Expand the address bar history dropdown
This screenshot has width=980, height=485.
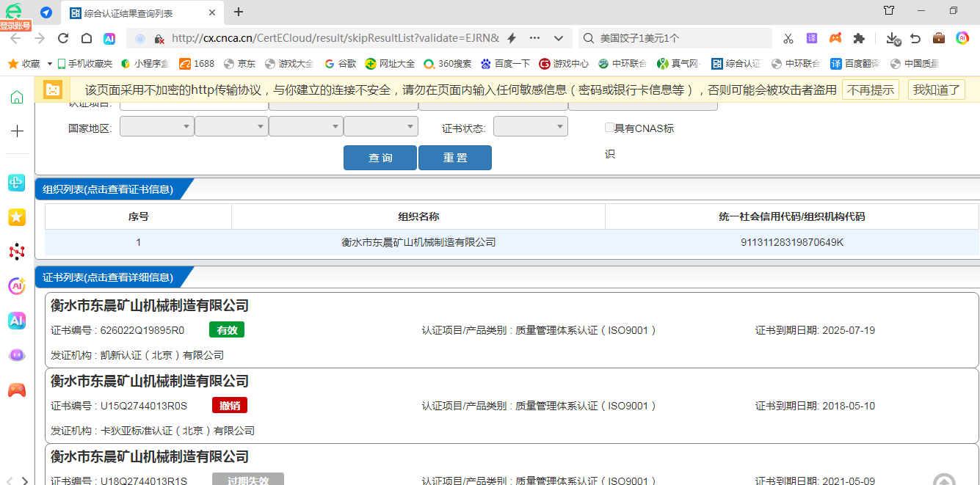559,38
